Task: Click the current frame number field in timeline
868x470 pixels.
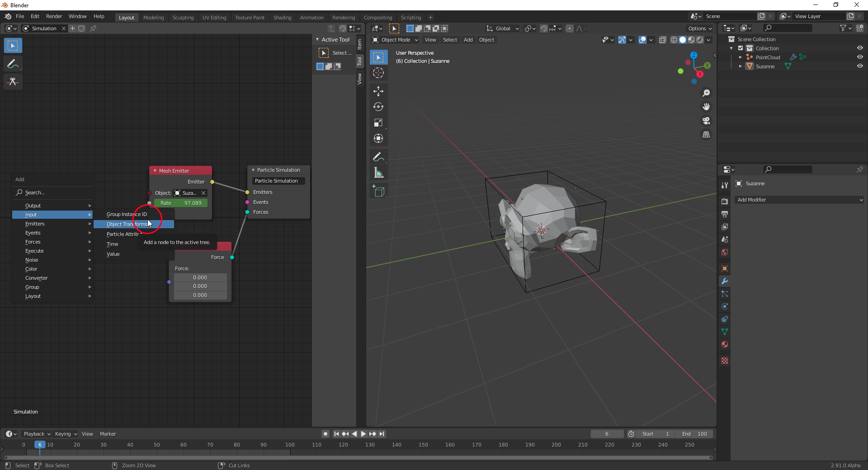Action: pyautogui.click(x=607, y=433)
